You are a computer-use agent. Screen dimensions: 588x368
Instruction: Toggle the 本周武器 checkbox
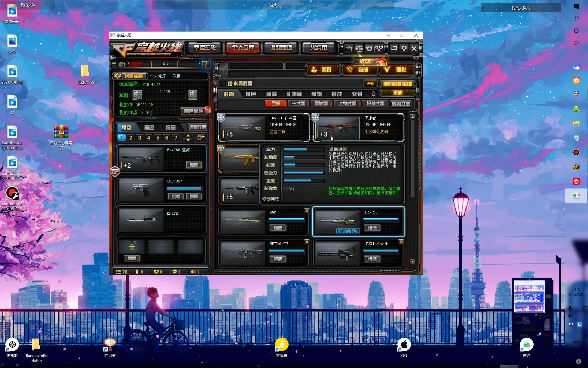(x=223, y=83)
